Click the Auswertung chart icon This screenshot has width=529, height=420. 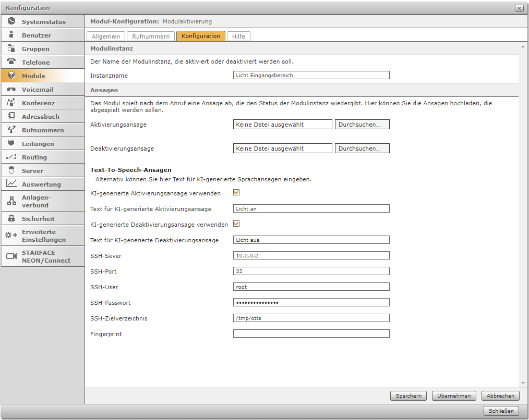(11, 184)
